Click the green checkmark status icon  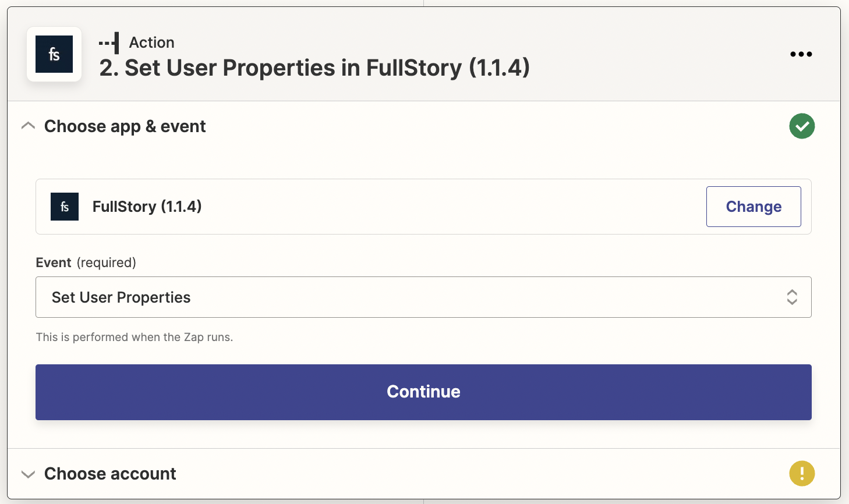[x=802, y=126]
